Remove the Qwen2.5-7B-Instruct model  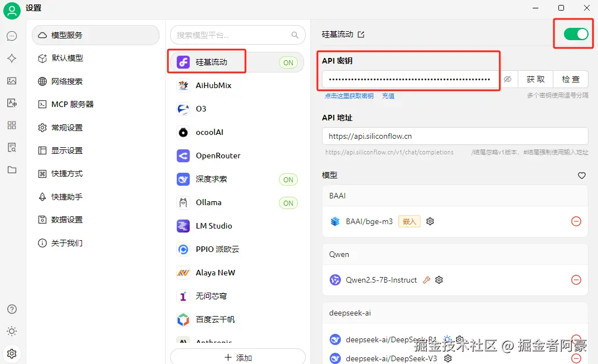tap(576, 280)
